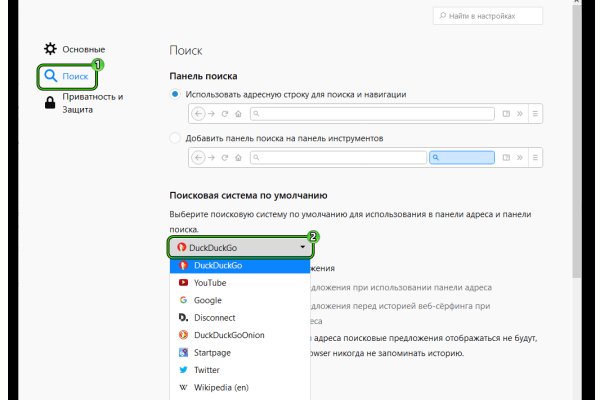Choose Startpage as search engine
This screenshot has height=400, width=600.
pyautogui.click(x=214, y=353)
